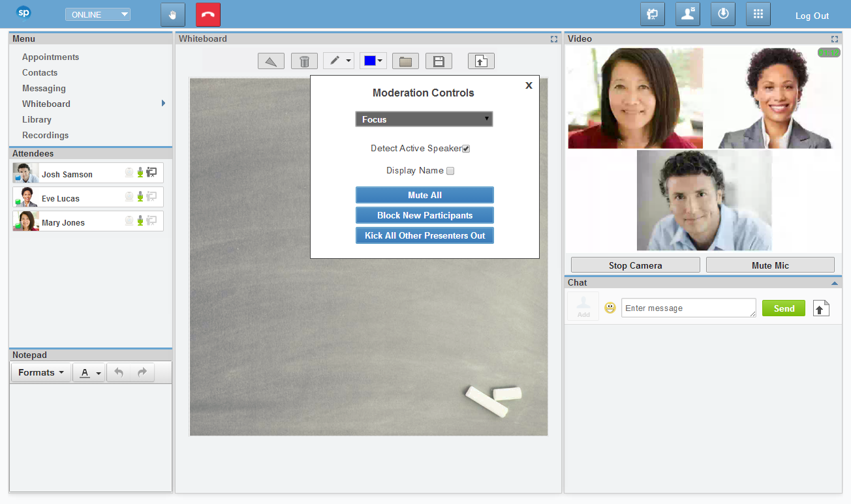Select the whiteboard eraser tool
Screen dimensions: 851x504
(x=271, y=61)
